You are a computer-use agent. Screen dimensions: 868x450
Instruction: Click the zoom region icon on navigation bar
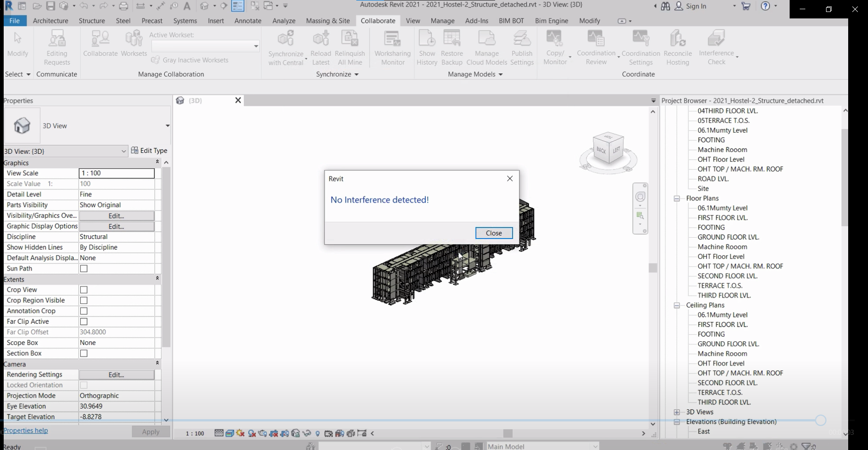[640, 216]
